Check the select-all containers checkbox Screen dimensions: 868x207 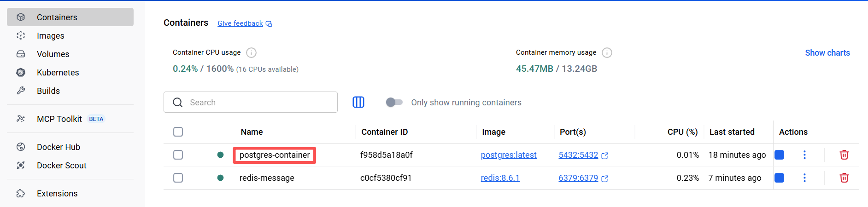tap(178, 132)
